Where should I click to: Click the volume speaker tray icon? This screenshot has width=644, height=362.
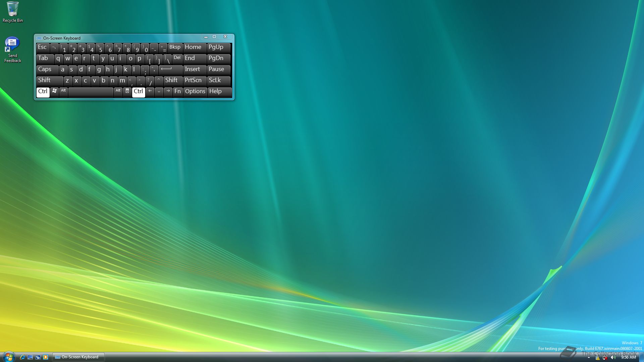click(x=613, y=358)
